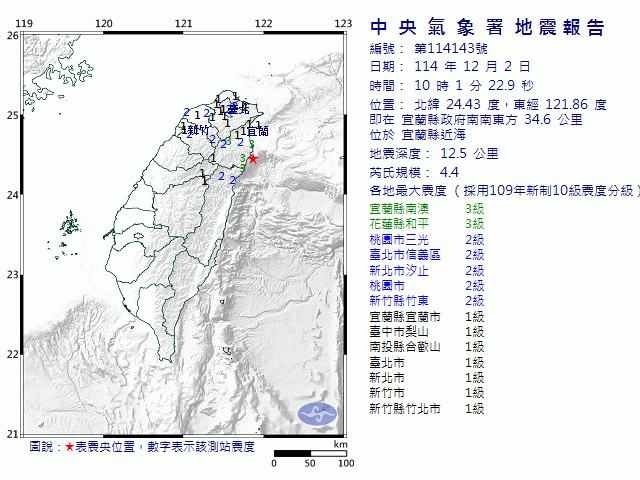
Task: Click the date line 114 年 12 月 2 日
Action: tap(442, 66)
